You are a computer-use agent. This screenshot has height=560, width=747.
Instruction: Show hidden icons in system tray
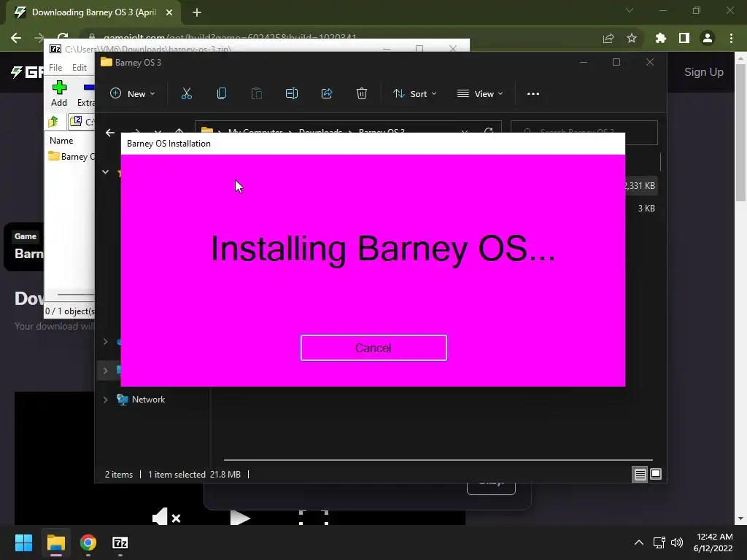click(639, 542)
